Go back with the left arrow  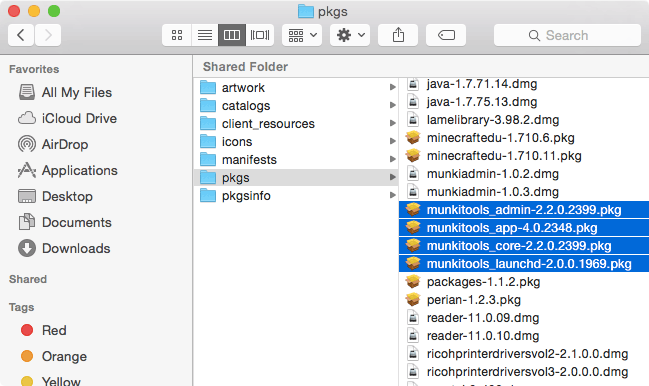click(21, 35)
